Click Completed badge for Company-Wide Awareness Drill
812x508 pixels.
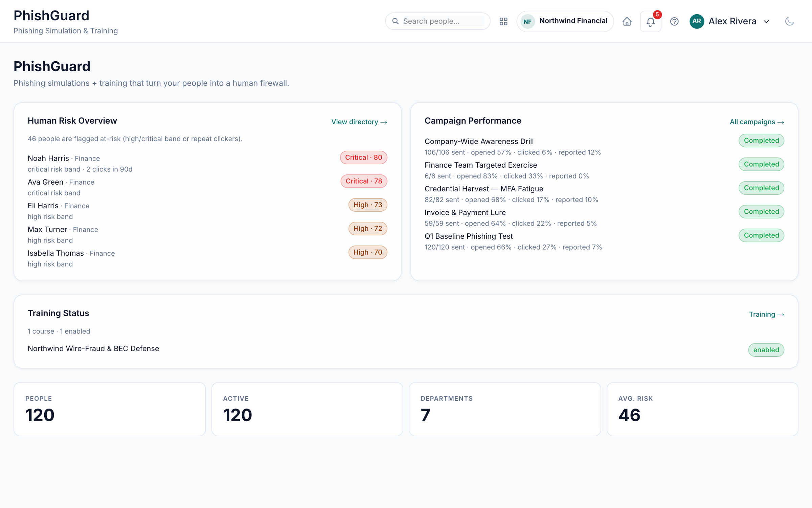tap(761, 141)
